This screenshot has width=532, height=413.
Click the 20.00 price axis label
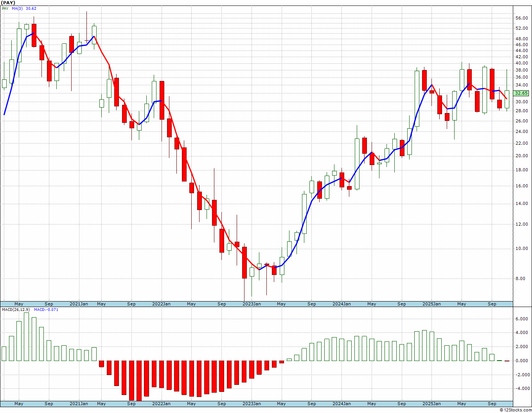(x=522, y=156)
